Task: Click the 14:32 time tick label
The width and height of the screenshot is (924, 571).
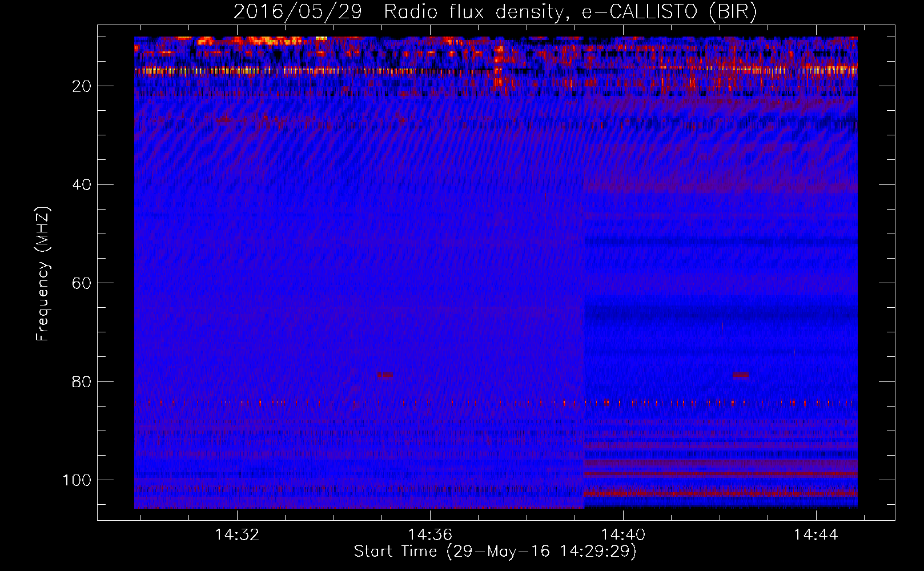Action: pos(237,534)
